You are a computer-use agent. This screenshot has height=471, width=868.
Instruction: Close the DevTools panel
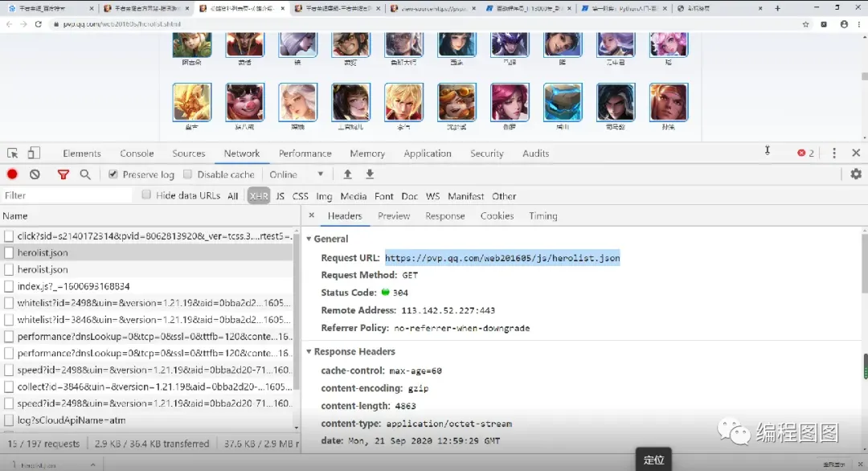(856, 153)
